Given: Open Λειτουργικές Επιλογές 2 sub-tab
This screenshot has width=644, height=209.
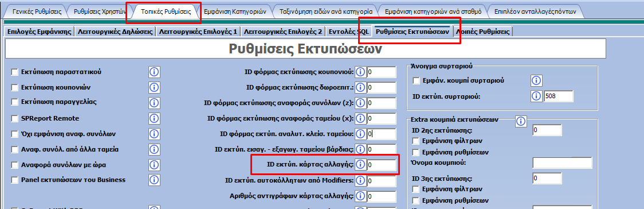Looking at the screenshot, I should (283, 31).
